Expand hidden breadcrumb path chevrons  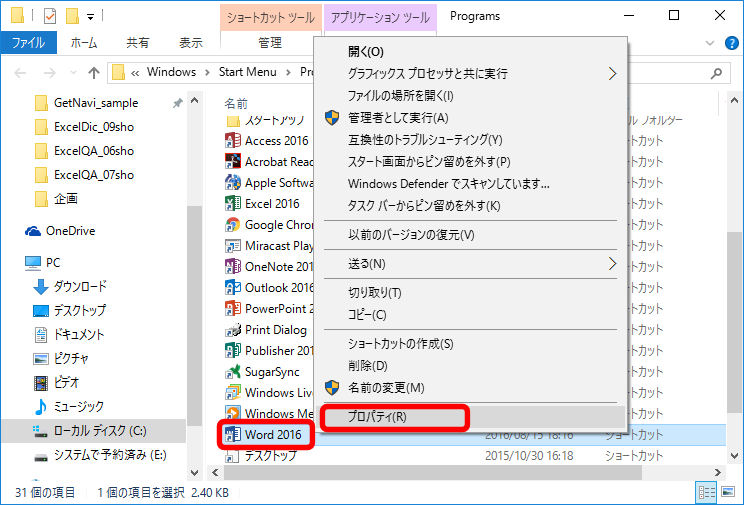pos(135,73)
